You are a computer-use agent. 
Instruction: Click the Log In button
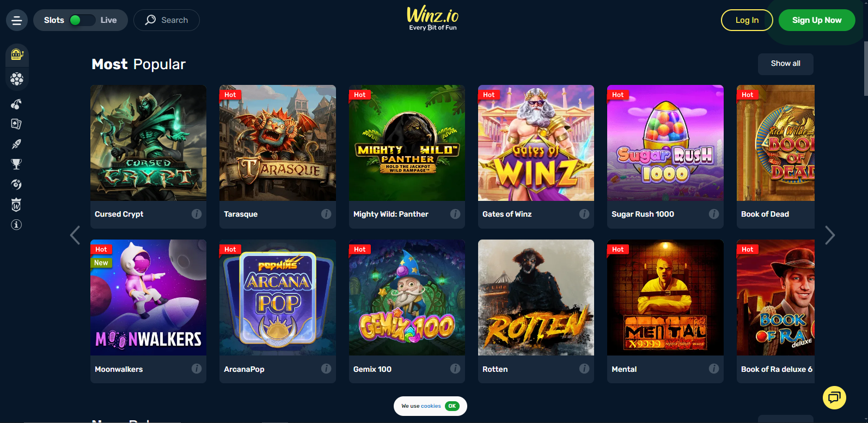(x=747, y=20)
